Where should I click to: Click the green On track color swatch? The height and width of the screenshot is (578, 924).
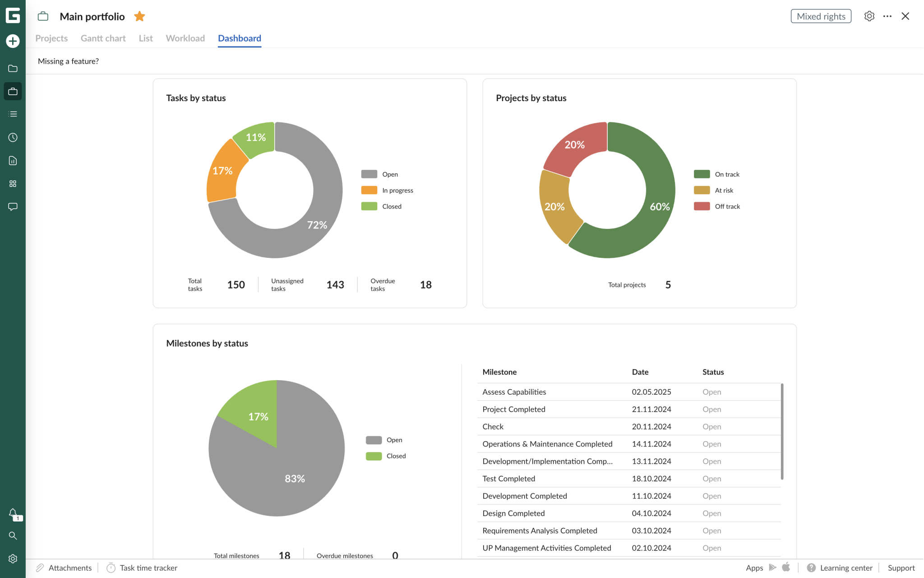pos(701,174)
